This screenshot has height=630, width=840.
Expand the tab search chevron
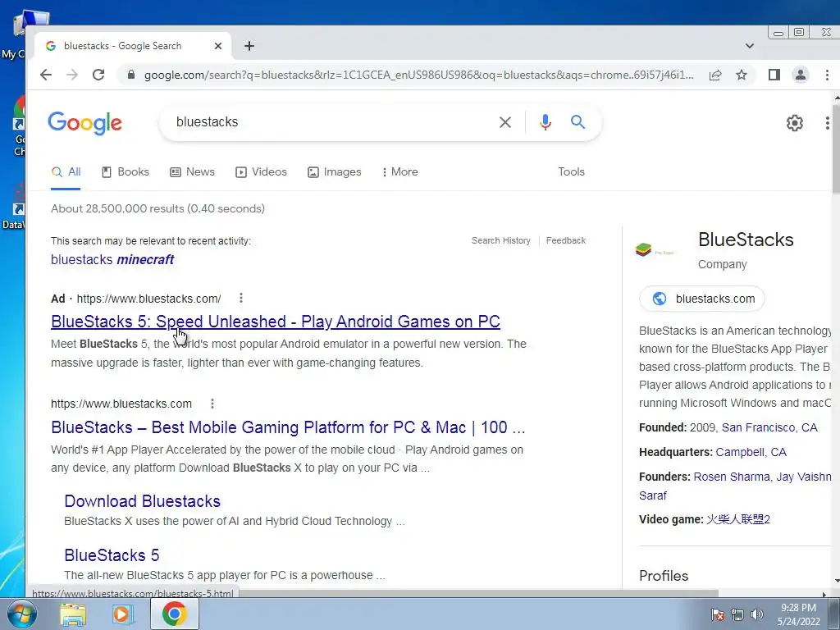tap(750, 46)
